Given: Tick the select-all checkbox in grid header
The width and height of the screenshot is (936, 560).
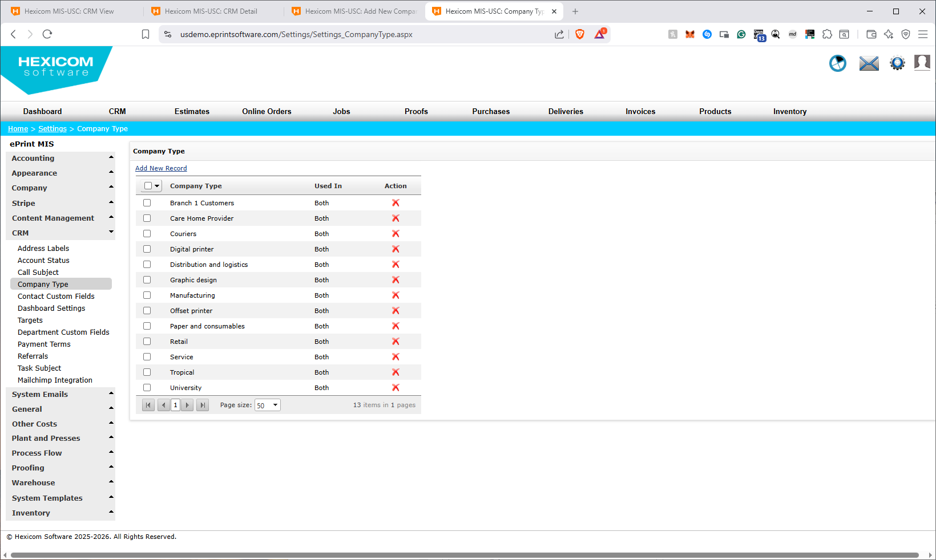Looking at the screenshot, I should coord(148,186).
